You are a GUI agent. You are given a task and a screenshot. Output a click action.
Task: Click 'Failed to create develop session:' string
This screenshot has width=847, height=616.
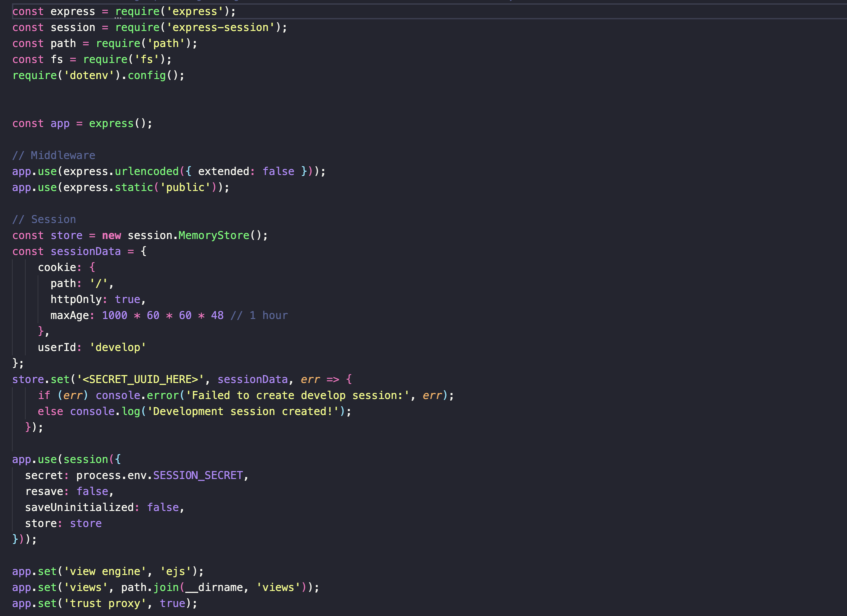point(297,395)
